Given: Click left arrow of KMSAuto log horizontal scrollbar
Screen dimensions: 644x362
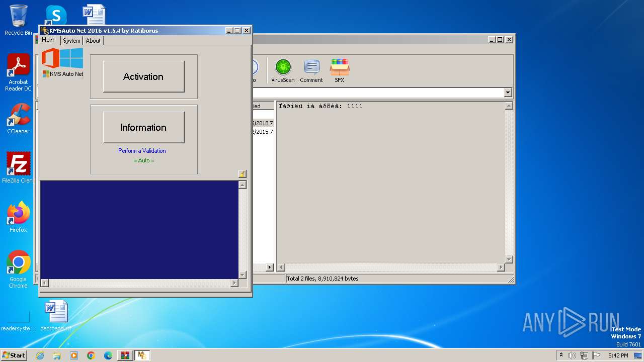Looking at the screenshot, I should click(x=44, y=283).
